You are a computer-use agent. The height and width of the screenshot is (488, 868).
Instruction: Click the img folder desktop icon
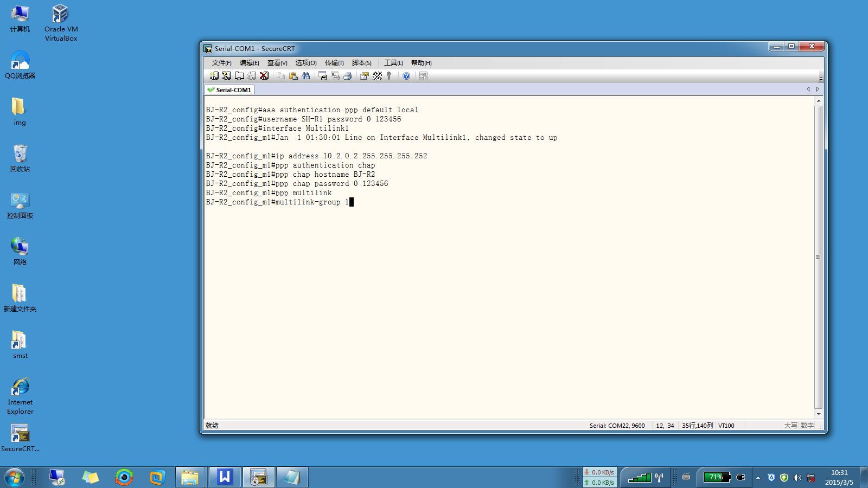pos(20,112)
